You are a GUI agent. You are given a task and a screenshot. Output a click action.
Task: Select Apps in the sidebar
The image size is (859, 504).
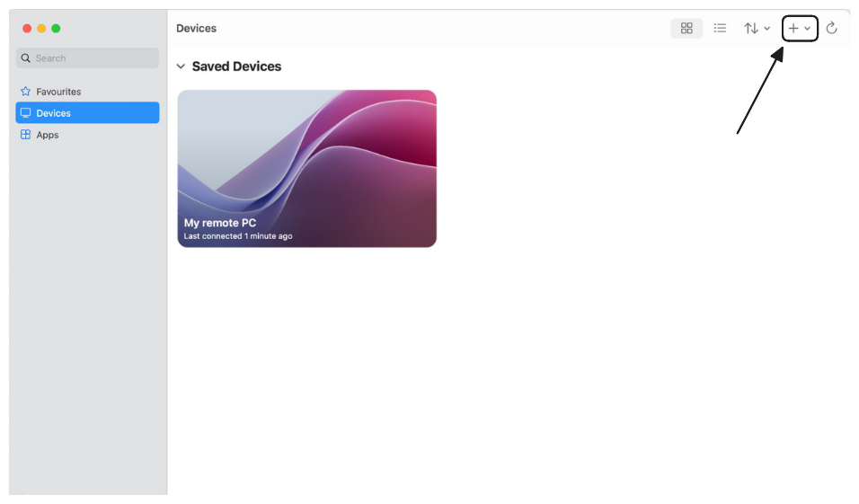tap(88, 135)
